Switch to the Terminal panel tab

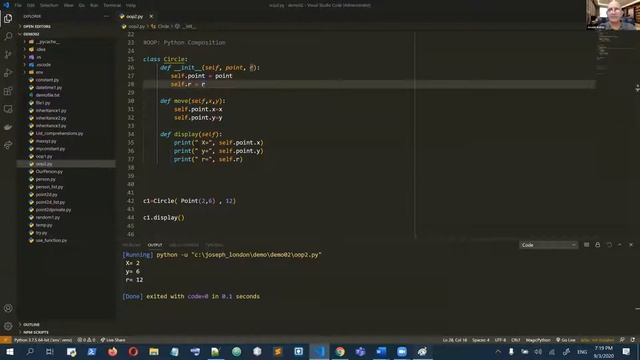214,245
